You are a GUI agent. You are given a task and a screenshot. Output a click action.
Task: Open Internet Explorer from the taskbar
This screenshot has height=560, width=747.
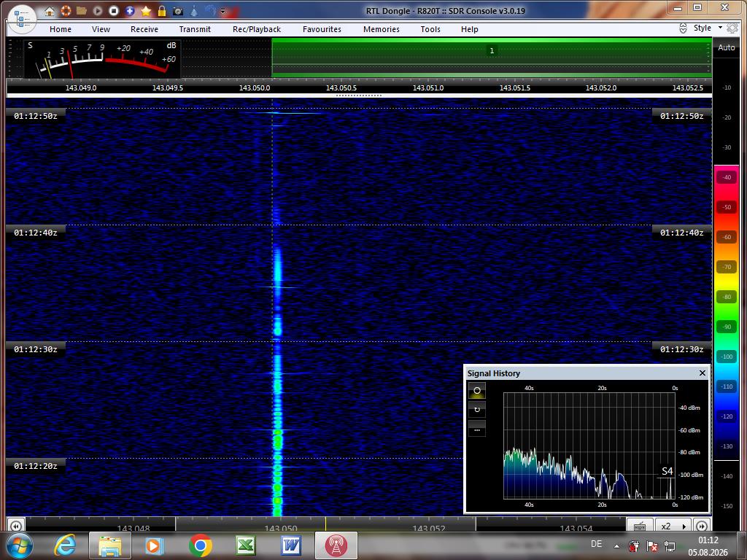coord(65,546)
